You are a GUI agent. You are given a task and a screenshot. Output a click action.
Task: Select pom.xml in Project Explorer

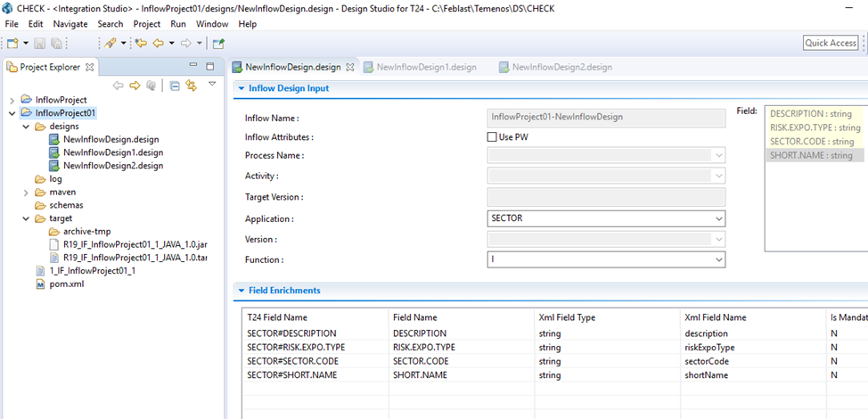point(67,283)
